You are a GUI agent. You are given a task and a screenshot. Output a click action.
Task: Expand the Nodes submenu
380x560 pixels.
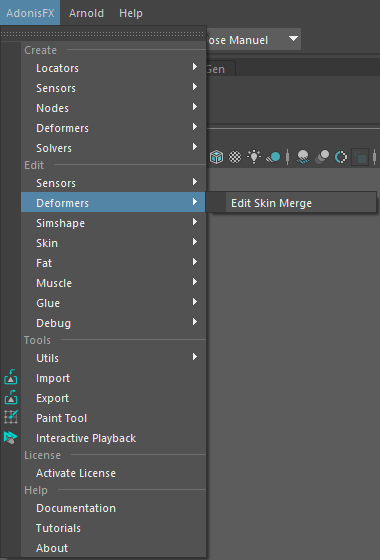(113, 108)
